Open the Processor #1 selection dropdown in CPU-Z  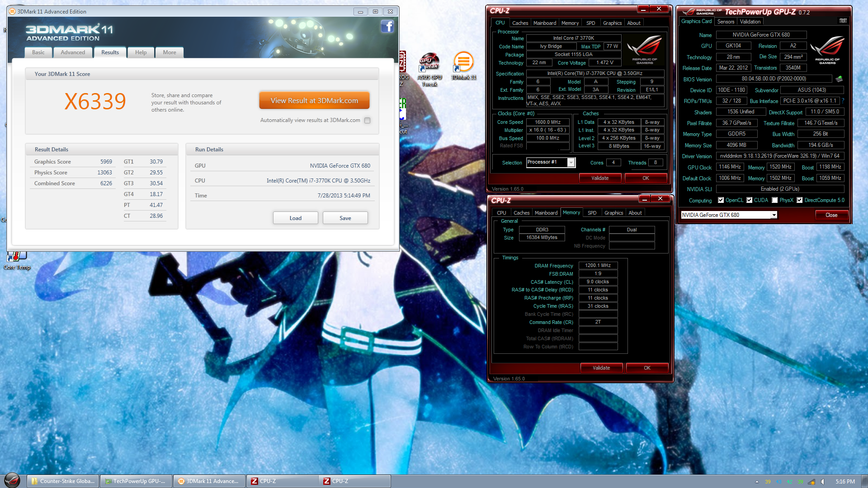click(x=571, y=163)
